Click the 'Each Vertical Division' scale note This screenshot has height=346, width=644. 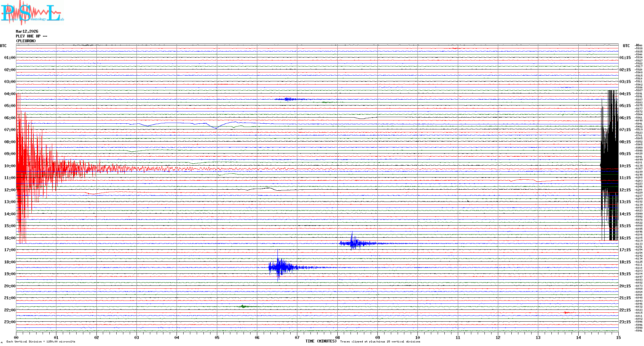41,342
